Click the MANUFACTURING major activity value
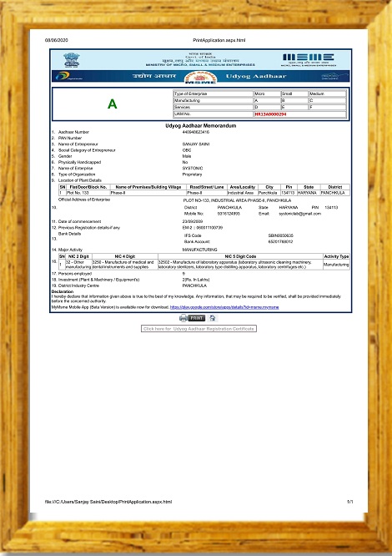392x556 pixels. coord(199,250)
